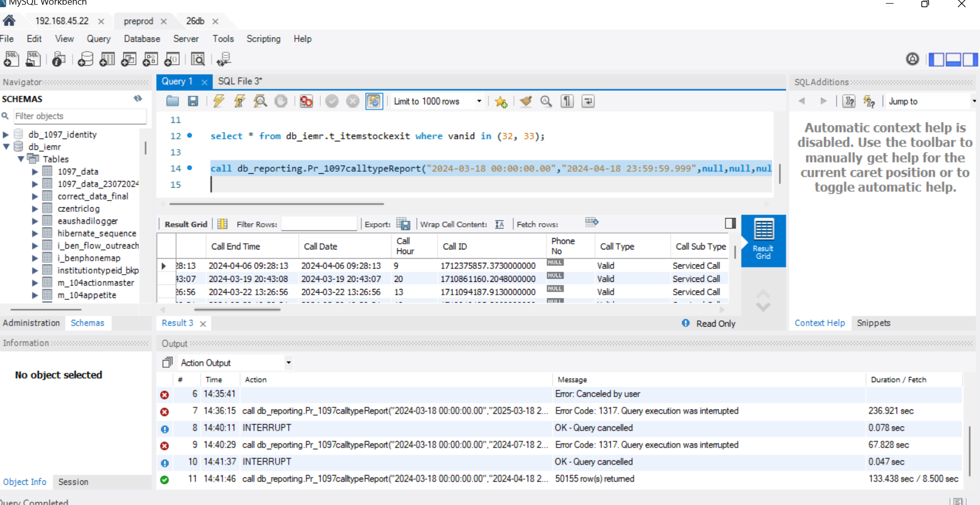Toggle continue-on-error execution icon
The image size is (980, 505).
307,101
